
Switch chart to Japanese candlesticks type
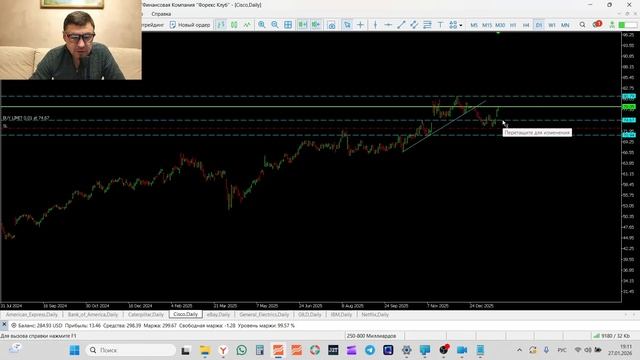tap(234, 25)
